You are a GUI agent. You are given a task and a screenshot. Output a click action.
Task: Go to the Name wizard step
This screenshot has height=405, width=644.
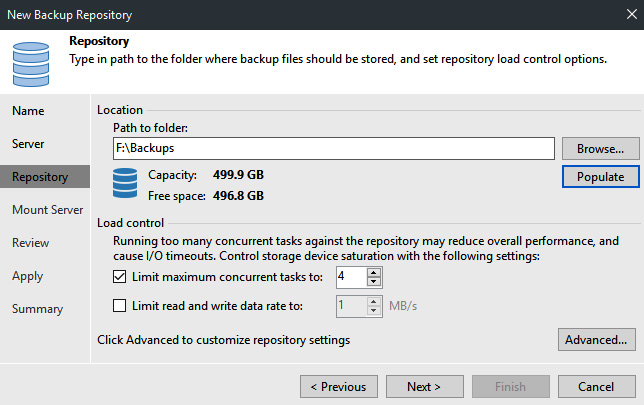[x=28, y=111]
